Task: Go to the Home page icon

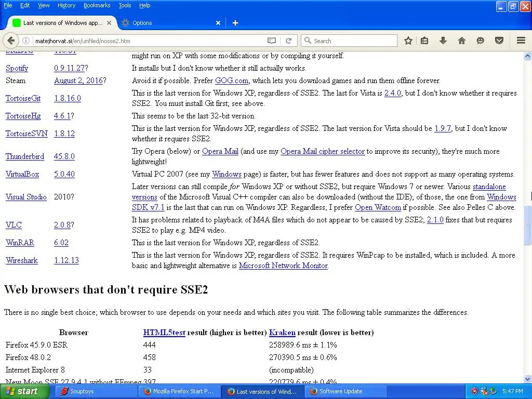Action: point(462,41)
